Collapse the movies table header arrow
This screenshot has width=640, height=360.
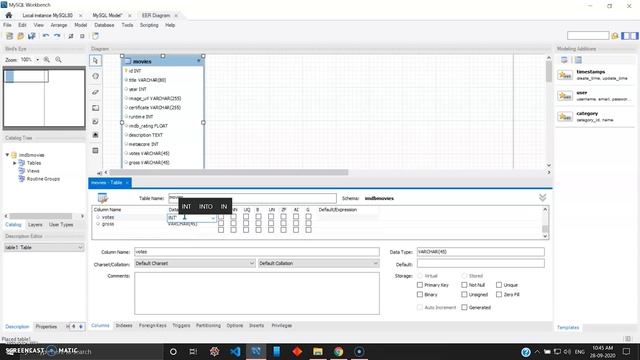coord(199,61)
